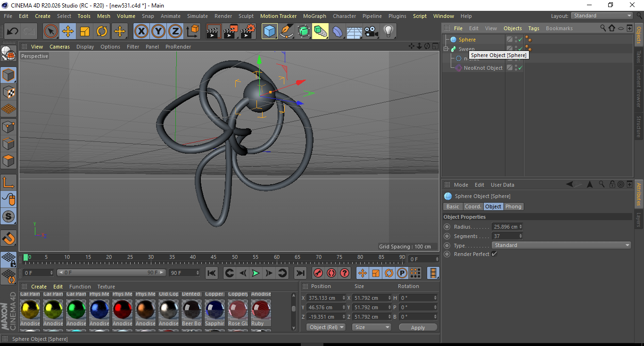The image size is (644, 346).
Task: Open the Floor environment objects icon
Action: pyautogui.click(x=355, y=32)
